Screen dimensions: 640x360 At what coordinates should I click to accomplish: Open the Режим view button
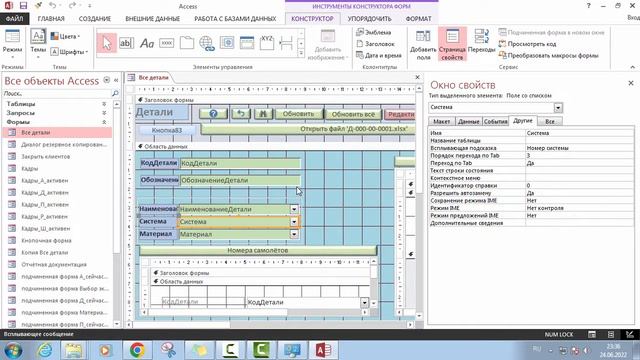click(12, 45)
